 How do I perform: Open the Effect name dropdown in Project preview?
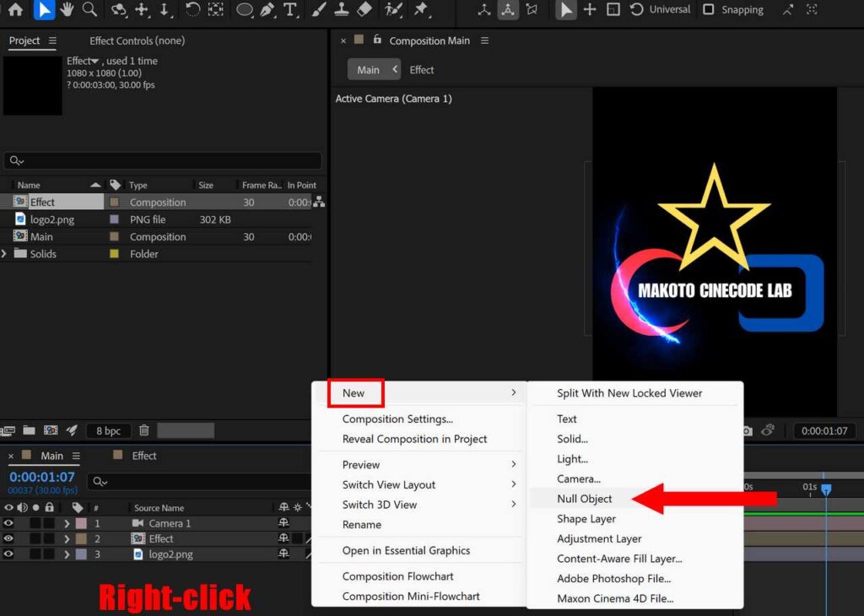click(94, 61)
